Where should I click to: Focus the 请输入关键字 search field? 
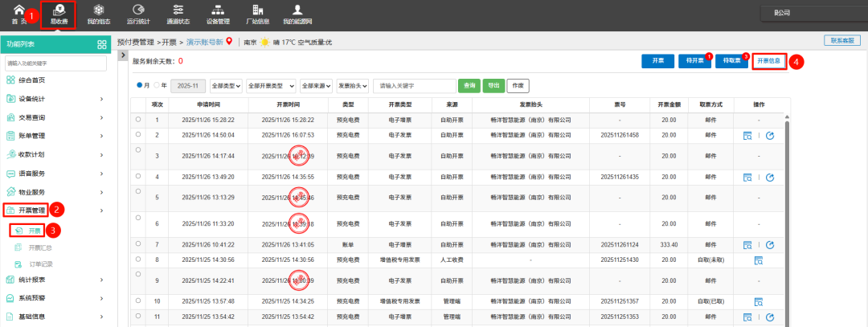click(x=415, y=86)
